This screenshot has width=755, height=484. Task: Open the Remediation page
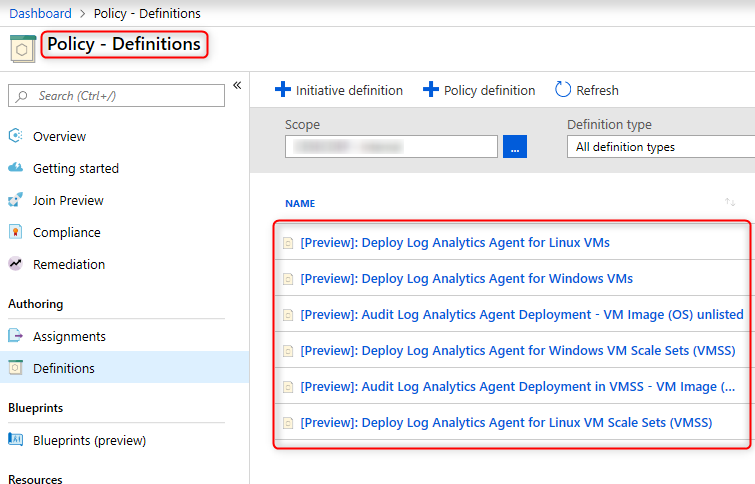coord(69,264)
